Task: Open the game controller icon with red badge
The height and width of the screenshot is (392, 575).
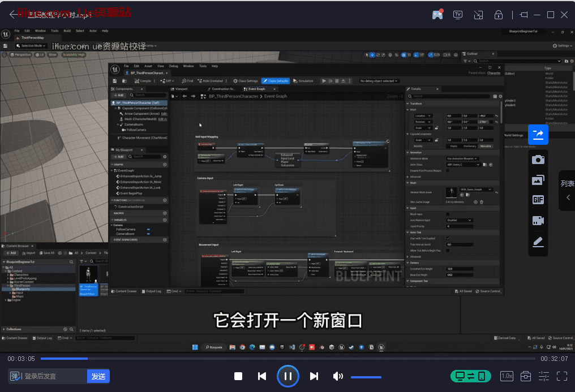Action: click(x=437, y=15)
